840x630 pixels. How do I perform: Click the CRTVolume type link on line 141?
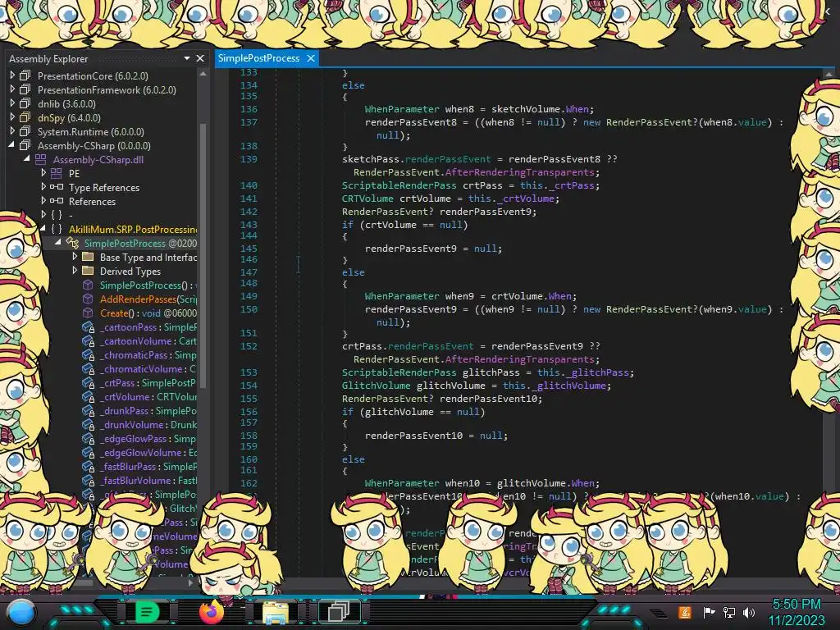click(x=367, y=199)
